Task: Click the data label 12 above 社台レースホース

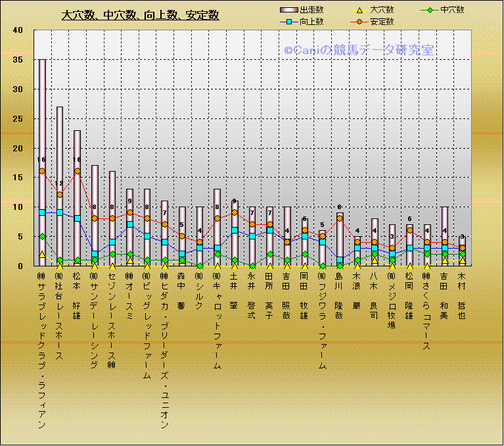Action: point(59,184)
